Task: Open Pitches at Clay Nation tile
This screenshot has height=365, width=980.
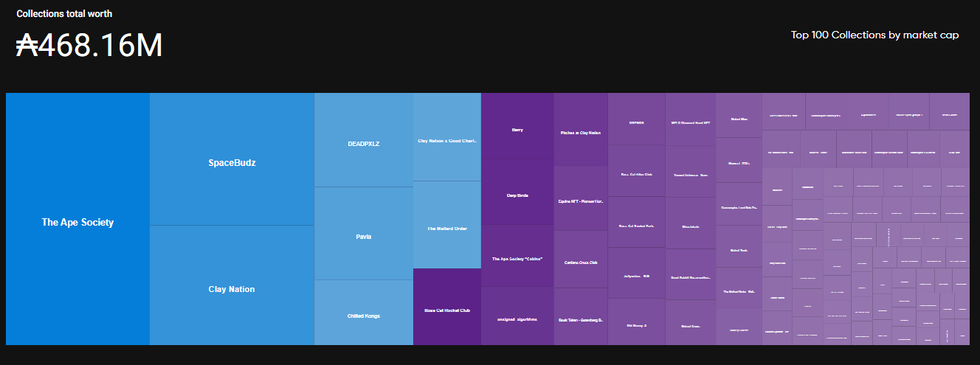Action: point(581,130)
